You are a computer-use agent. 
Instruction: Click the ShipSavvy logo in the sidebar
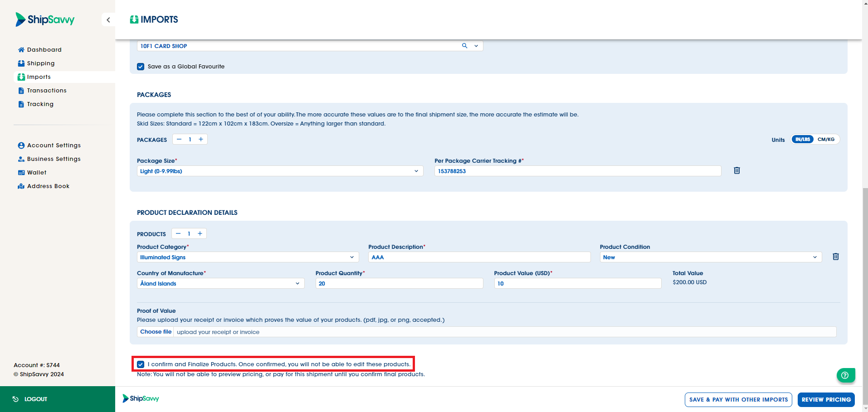(x=45, y=19)
